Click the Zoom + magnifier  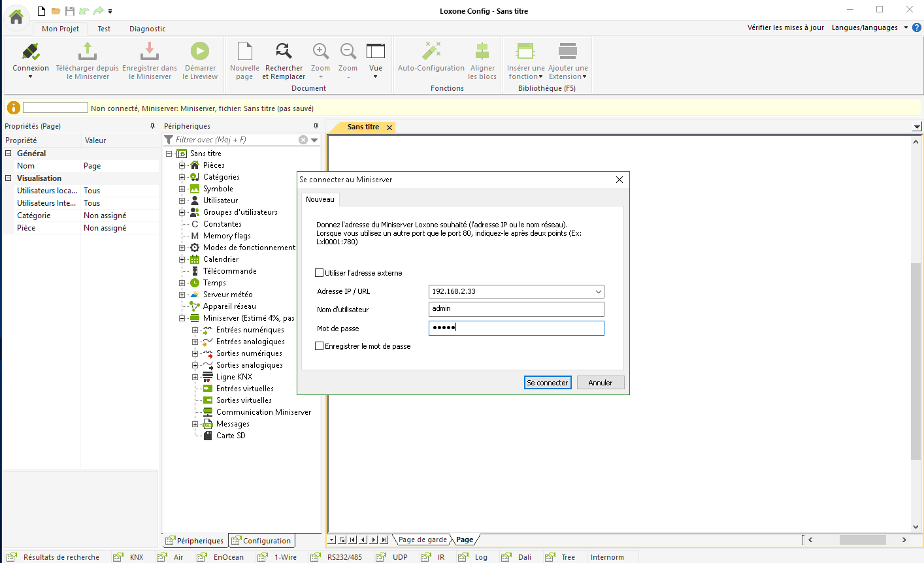(321, 52)
